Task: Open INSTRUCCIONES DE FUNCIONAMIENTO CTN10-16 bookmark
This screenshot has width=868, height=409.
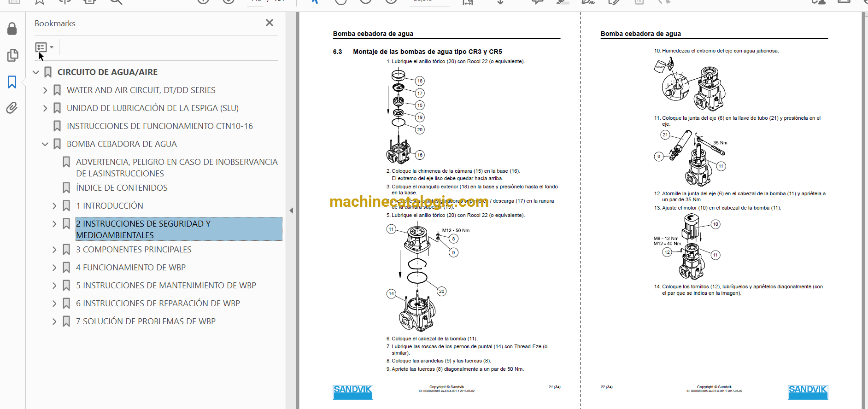Action: point(160,126)
